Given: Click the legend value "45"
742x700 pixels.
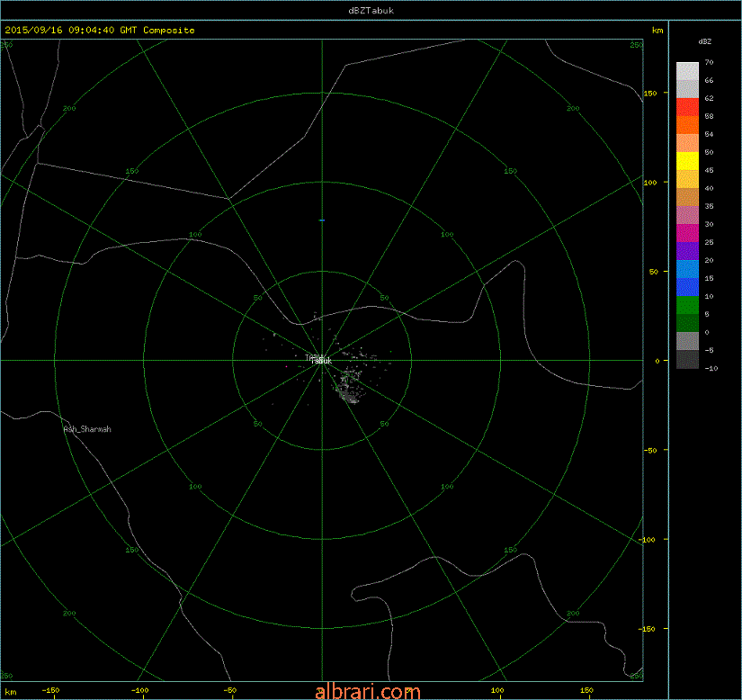Looking at the screenshot, I should (709, 170).
